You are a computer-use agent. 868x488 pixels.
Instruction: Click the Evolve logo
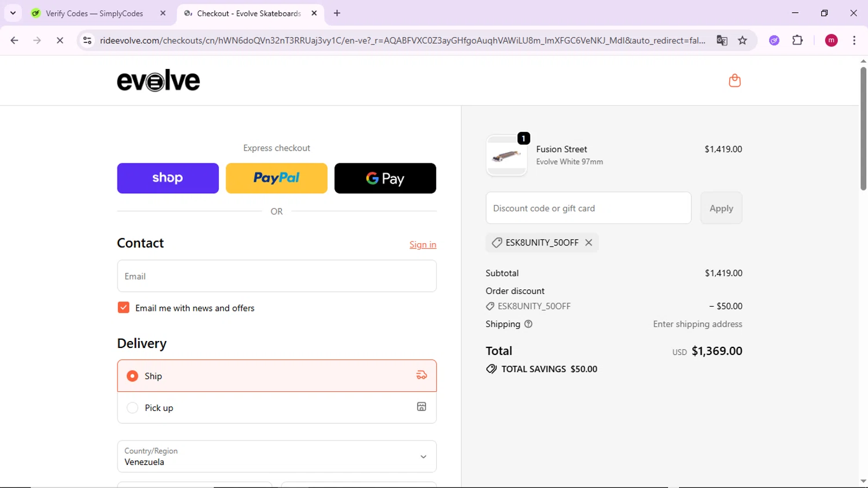(x=159, y=80)
